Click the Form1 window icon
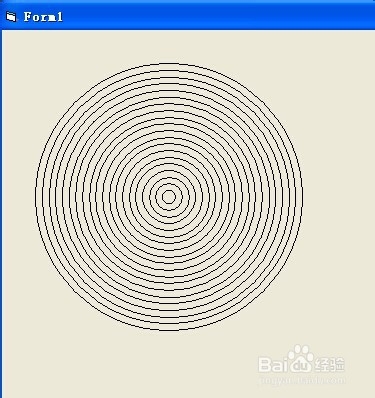The height and width of the screenshot is (398, 375). [11, 17]
